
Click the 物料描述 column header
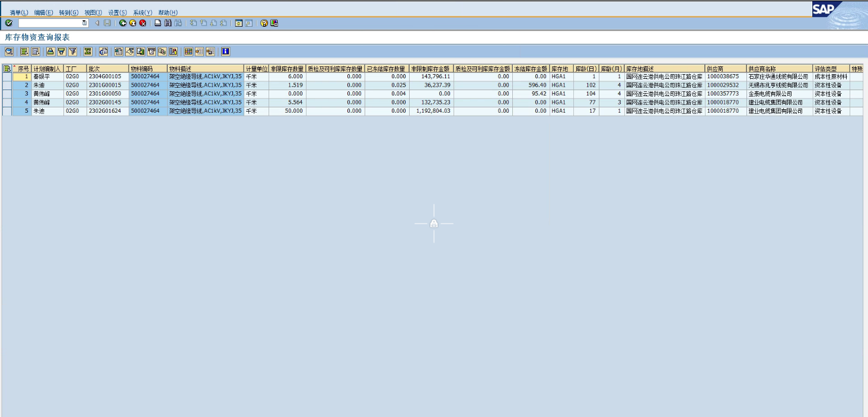point(205,69)
